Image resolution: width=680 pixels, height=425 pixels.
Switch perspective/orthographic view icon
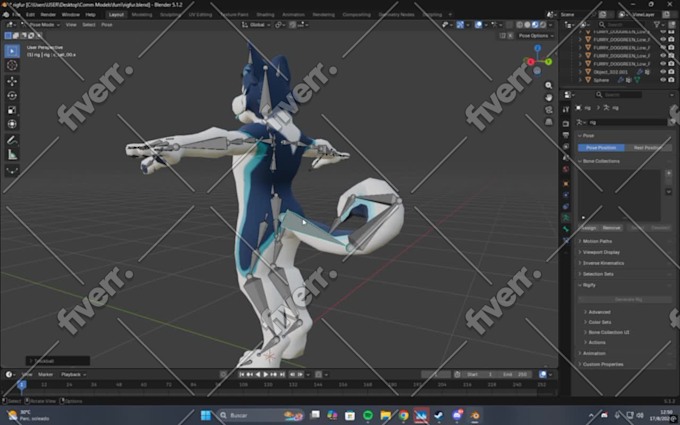coord(549,122)
